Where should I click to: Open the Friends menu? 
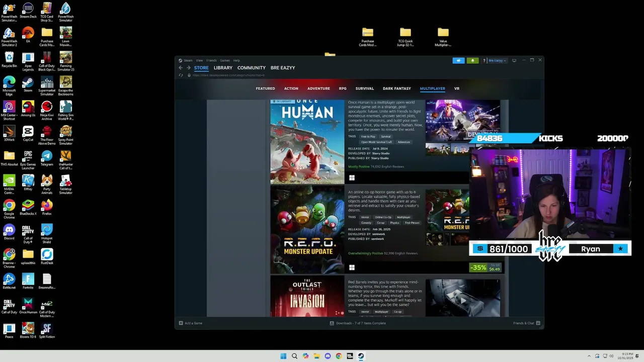tap(211, 60)
